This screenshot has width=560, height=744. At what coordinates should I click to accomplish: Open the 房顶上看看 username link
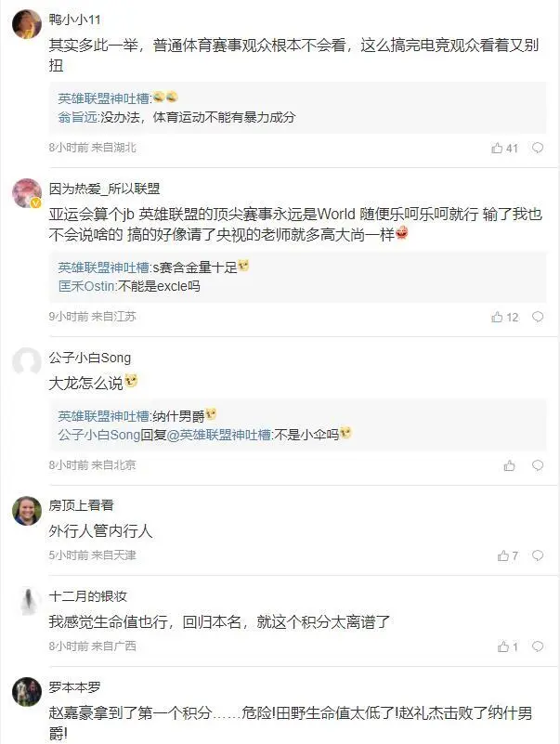[81, 505]
